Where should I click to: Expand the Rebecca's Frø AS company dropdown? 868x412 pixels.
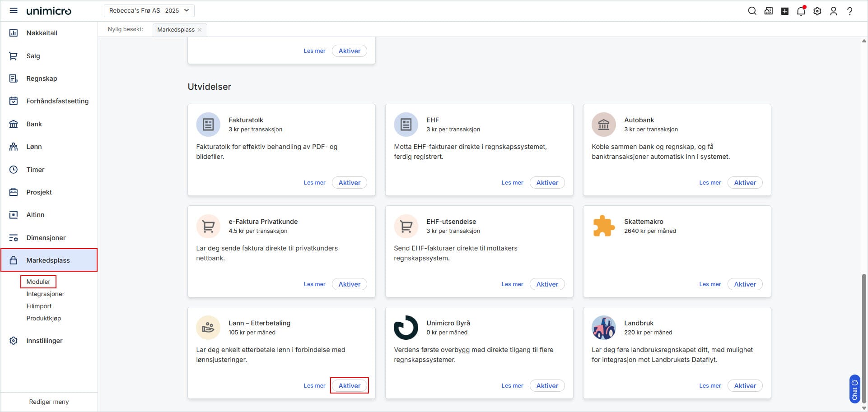click(x=149, y=10)
